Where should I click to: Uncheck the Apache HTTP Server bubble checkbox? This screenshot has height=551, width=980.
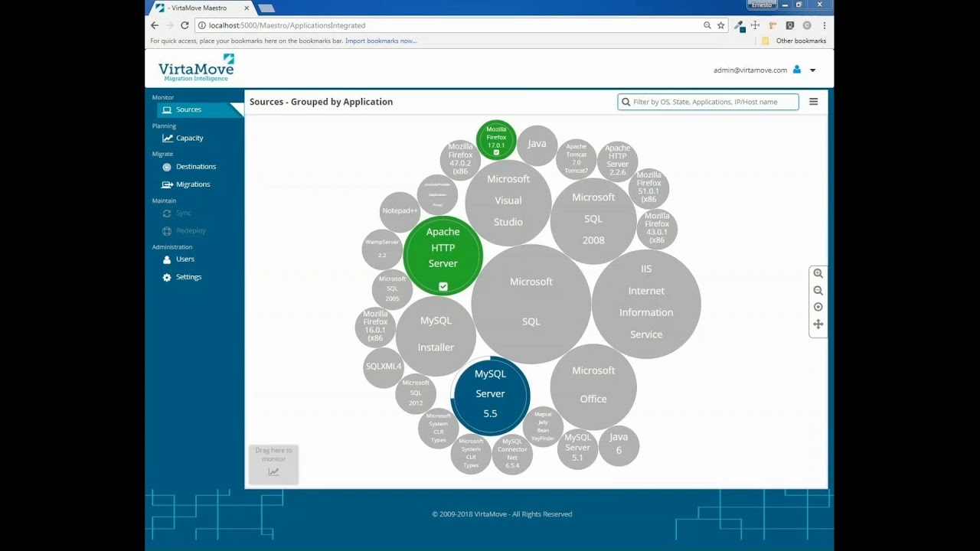pyautogui.click(x=443, y=286)
